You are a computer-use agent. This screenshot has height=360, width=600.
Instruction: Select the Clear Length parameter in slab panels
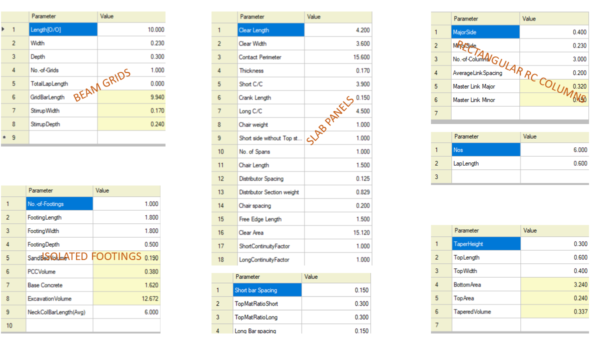tap(271, 30)
